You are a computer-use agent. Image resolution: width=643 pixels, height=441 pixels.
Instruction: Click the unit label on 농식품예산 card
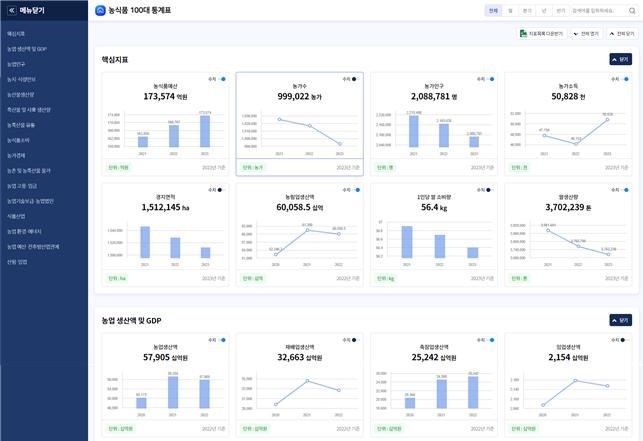coord(118,167)
